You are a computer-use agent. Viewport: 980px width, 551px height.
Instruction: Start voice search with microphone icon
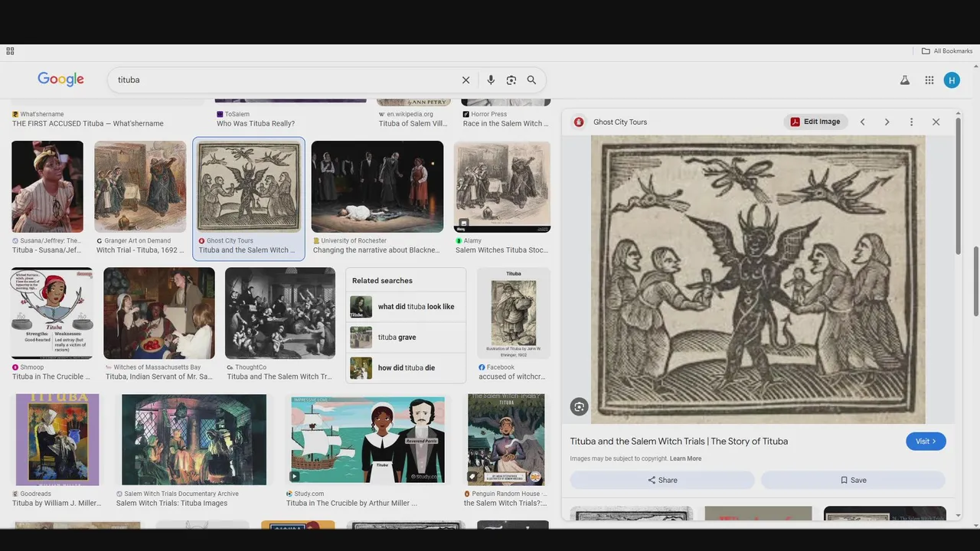coord(491,80)
